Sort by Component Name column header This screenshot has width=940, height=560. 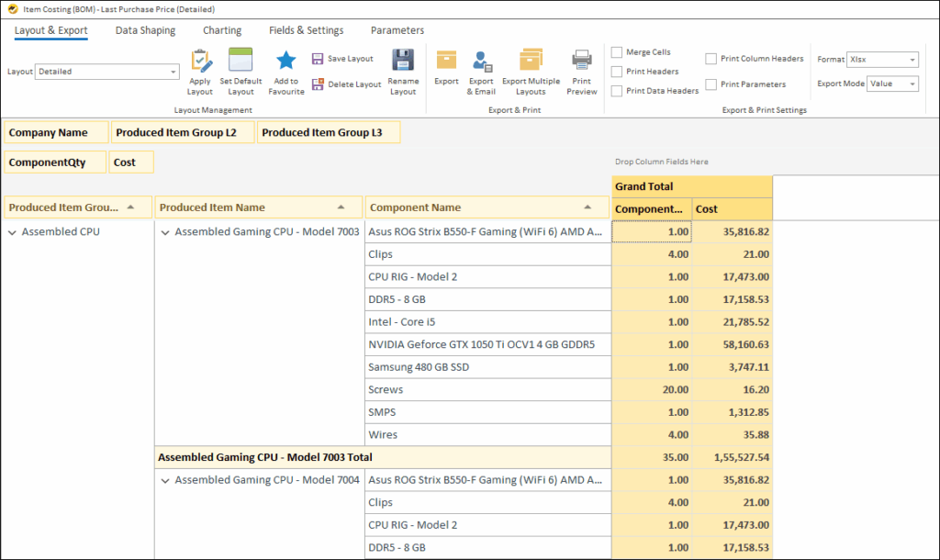pyautogui.click(x=487, y=207)
